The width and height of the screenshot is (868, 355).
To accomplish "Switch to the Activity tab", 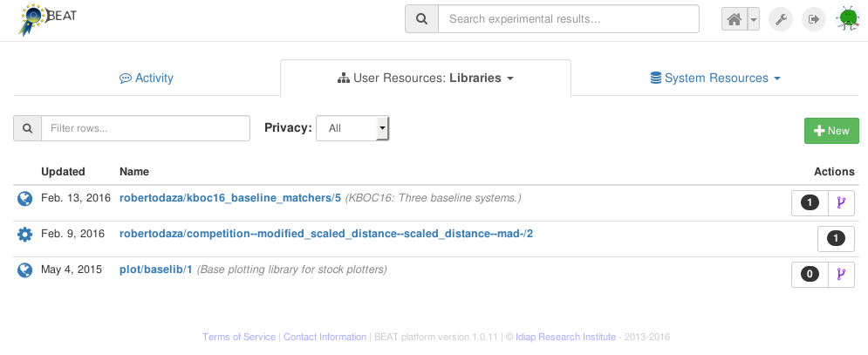I will [147, 78].
